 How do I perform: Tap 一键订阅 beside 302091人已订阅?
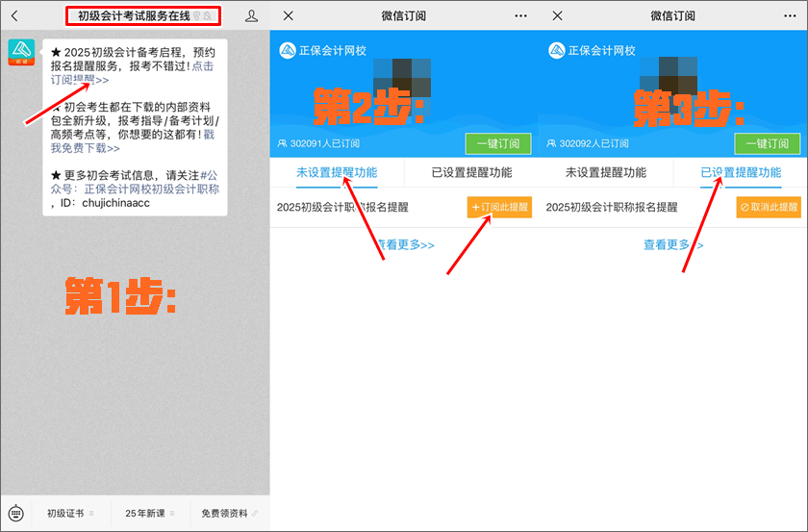498,144
